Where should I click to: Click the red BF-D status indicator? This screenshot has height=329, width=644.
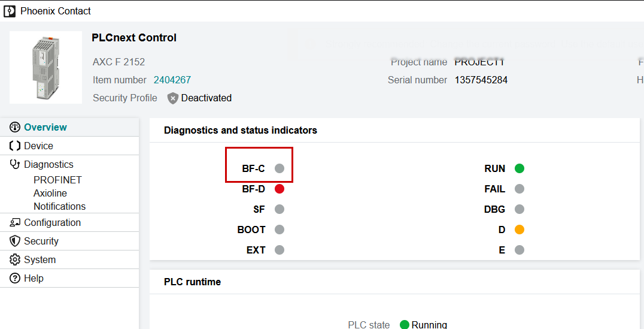(x=280, y=189)
